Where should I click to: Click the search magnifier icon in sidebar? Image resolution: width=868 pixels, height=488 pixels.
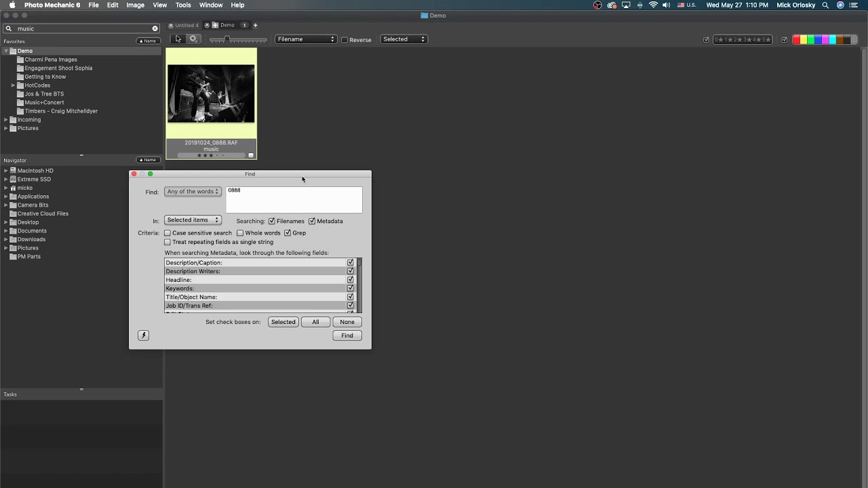[9, 28]
